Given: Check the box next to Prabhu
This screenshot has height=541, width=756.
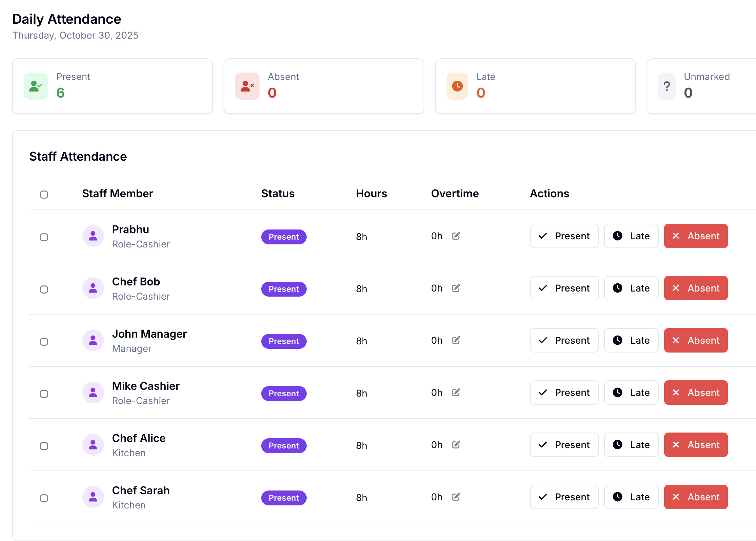Looking at the screenshot, I should 44,237.
